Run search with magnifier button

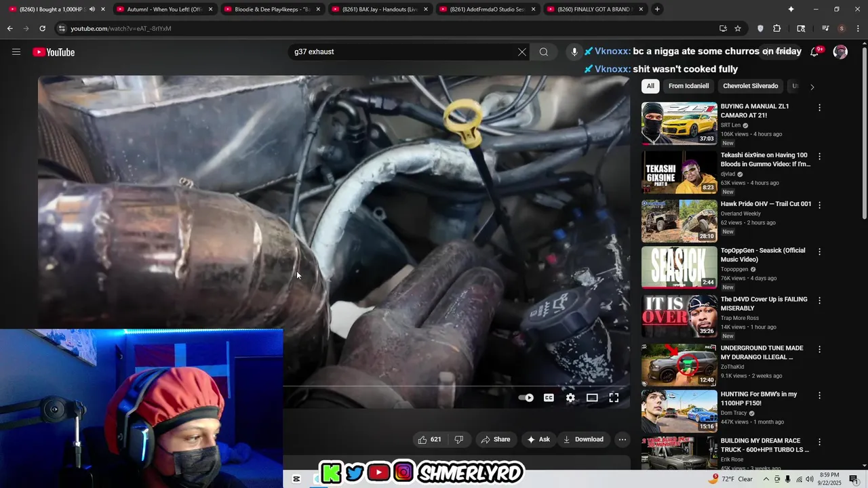pyautogui.click(x=544, y=52)
